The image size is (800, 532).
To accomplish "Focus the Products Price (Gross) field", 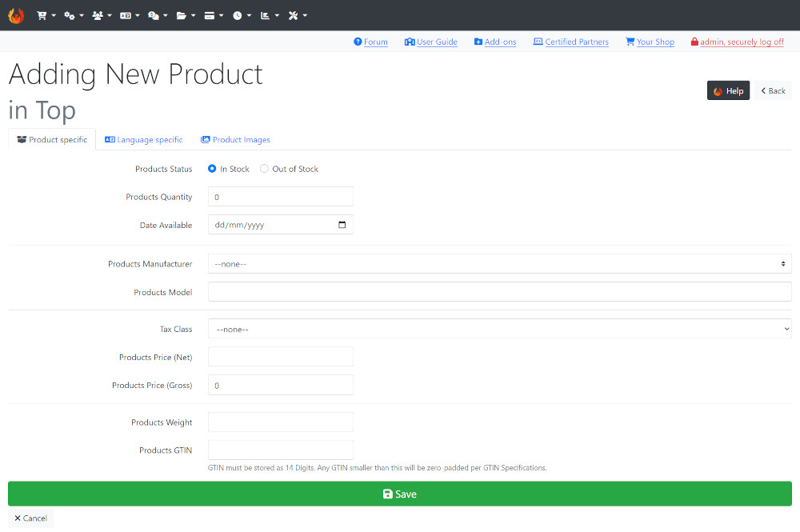I will coord(281,385).
